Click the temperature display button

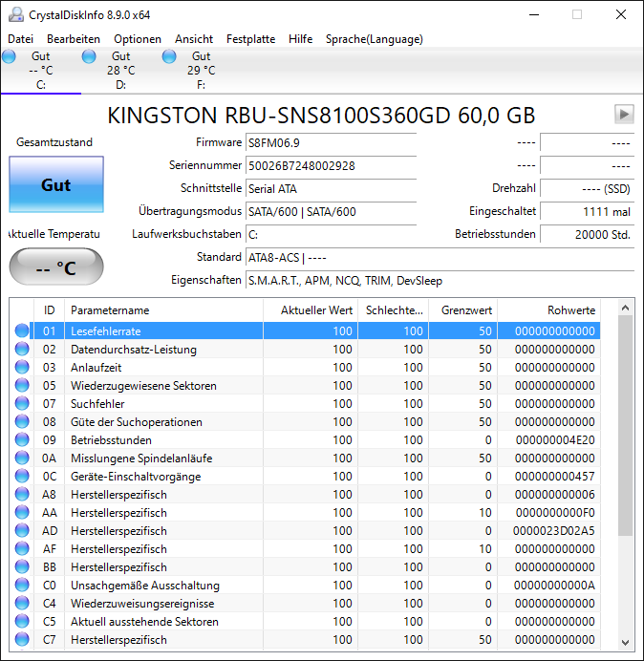click(x=56, y=267)
